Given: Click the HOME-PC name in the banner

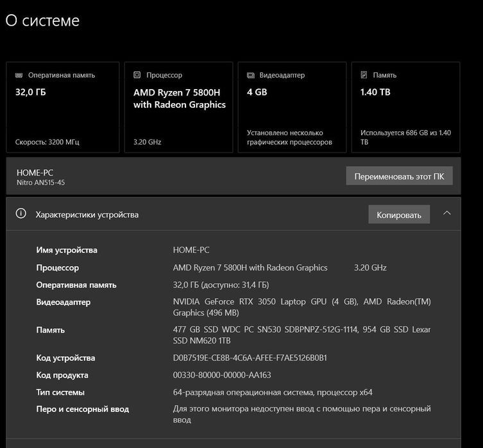Looking at the screenshot, I should pos(35,172).
